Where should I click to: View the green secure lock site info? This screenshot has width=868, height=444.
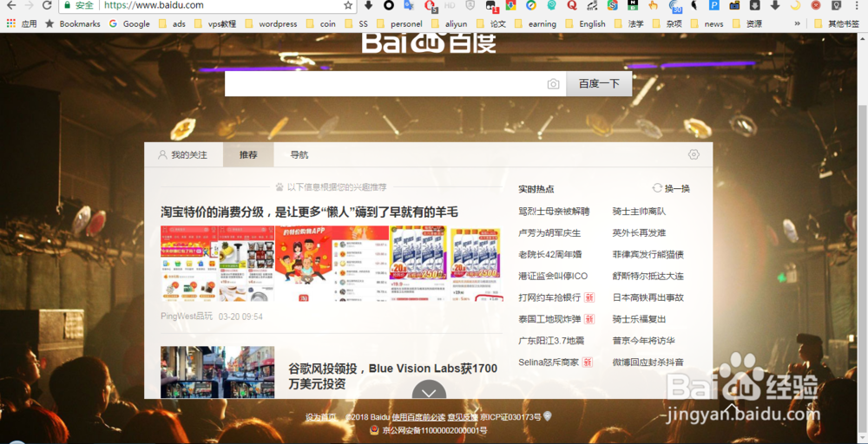point(79,5)
